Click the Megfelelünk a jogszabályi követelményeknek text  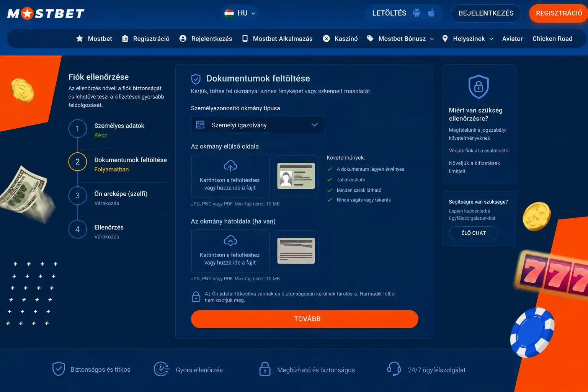477,134
